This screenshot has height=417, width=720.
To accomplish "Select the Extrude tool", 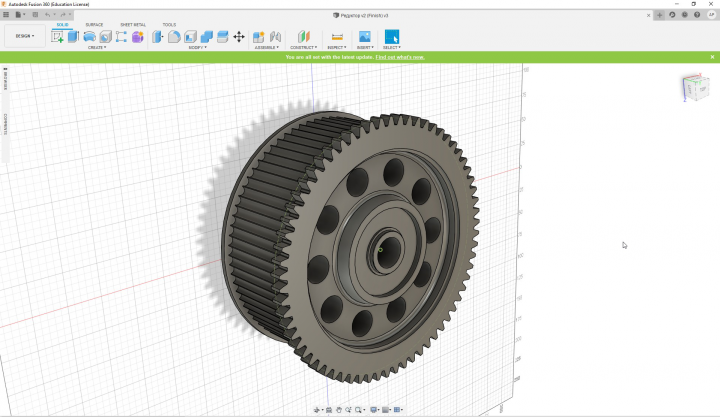I will [73, 37].
